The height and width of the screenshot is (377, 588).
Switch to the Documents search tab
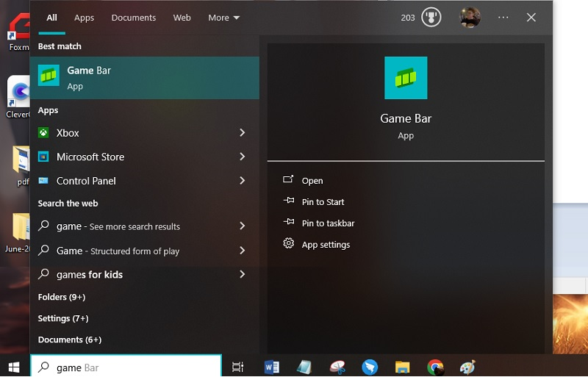click(134, 18)
